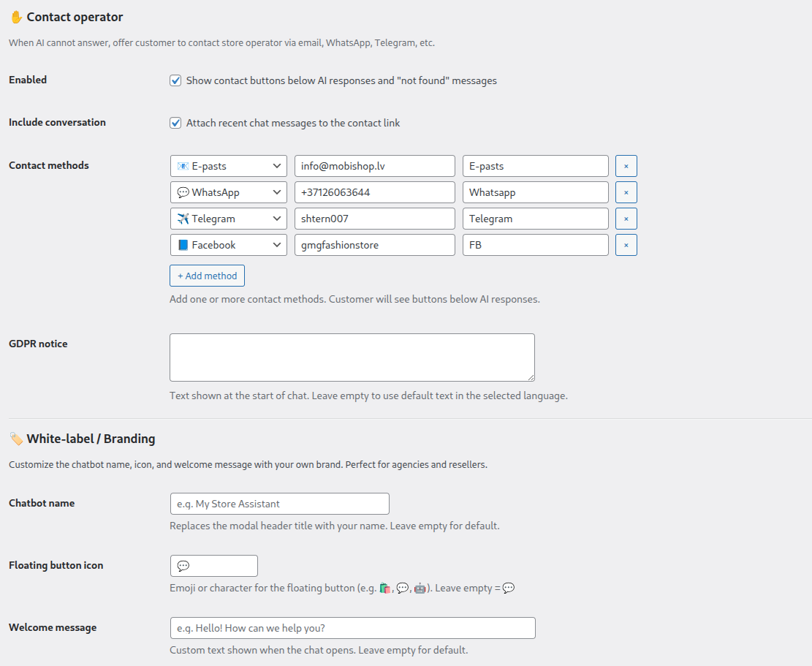Delete the Facebook contact method row
Screen dimensions: 812x666
626,246
